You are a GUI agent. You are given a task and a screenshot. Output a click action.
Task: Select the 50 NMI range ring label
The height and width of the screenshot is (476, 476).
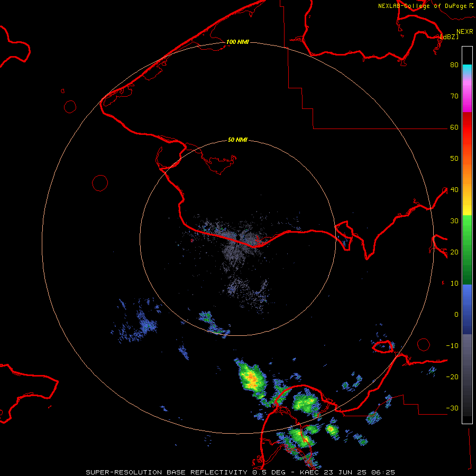click(x=237, y=140)
